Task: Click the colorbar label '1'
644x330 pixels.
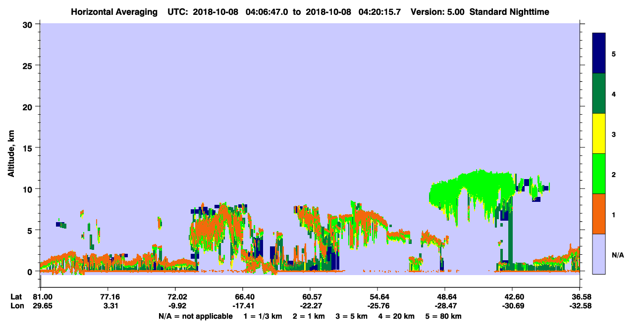Action: 614,215
